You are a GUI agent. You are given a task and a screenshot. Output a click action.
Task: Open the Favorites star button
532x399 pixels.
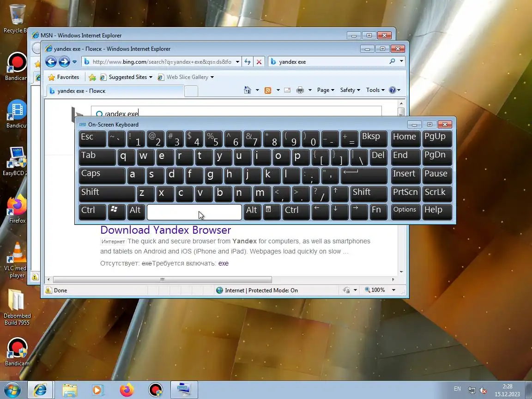point(64,78)
